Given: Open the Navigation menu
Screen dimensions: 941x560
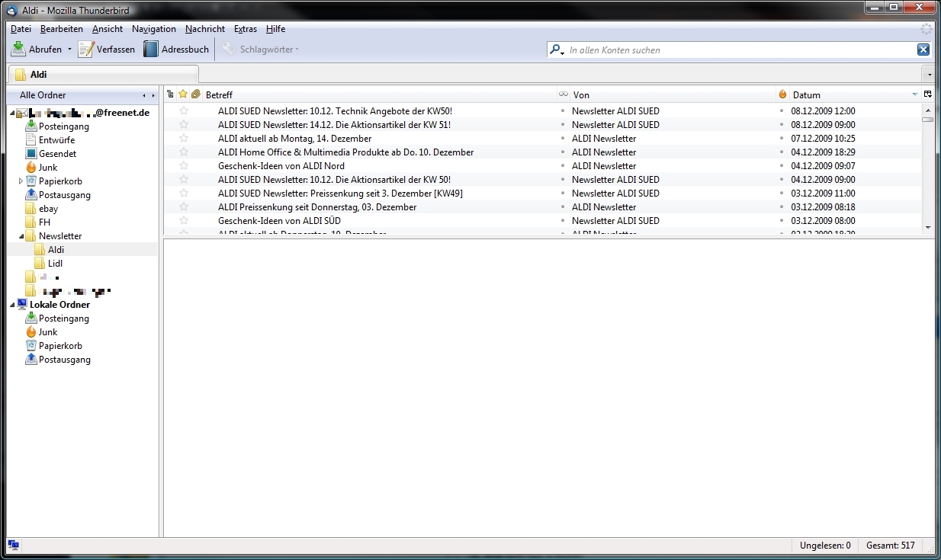Looking at the screenshot, I should tap(153, 29).
